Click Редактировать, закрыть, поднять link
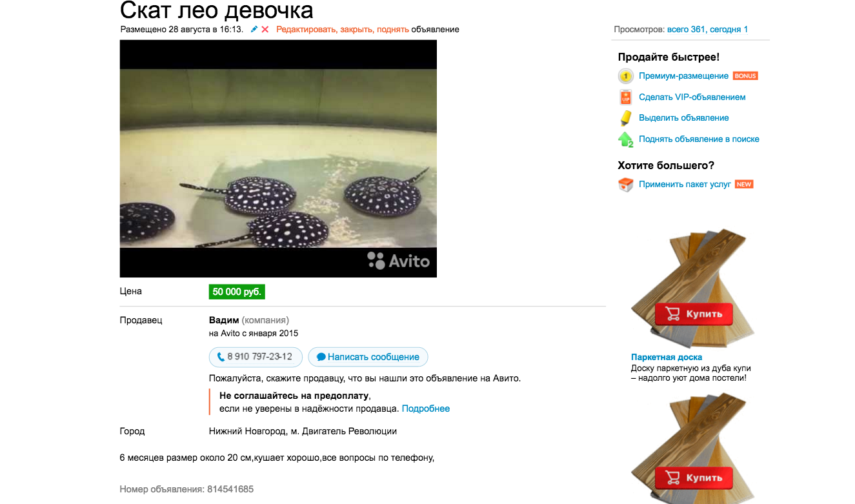The image size is (855, 504). click(343, 30)
